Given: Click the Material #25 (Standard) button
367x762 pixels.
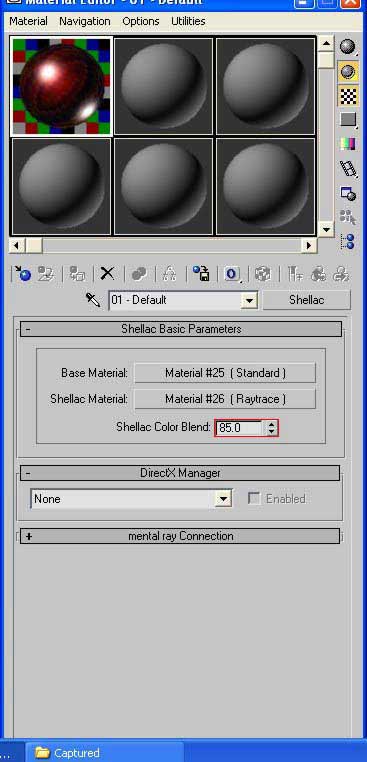Looking at the screenshot, I should pos(225,373).
